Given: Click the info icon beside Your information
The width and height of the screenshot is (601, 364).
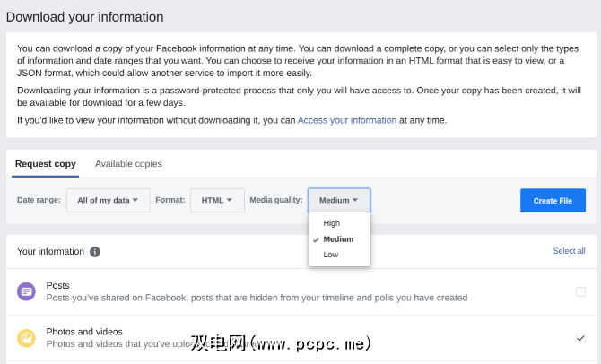Looking at the screenshot, I should [95, 252].
